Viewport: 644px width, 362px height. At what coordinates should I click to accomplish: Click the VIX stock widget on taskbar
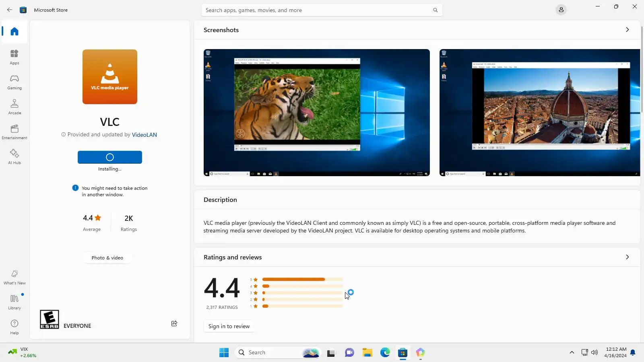click(x=23, y=352)
